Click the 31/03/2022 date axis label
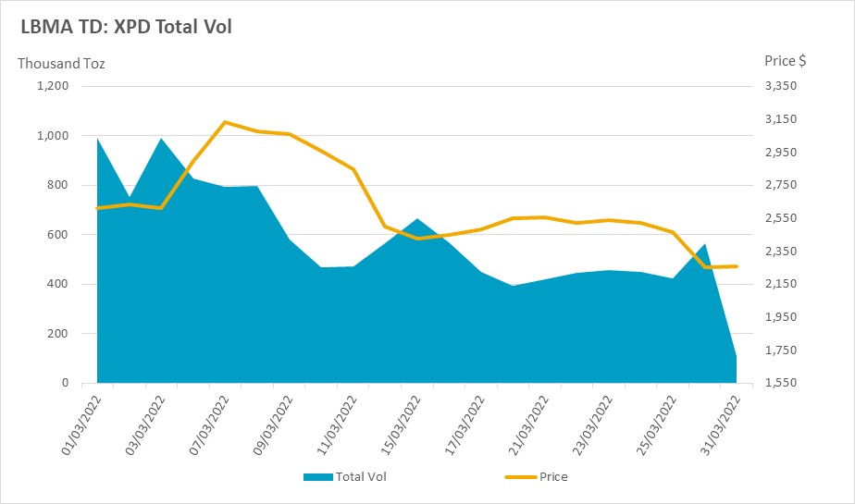855x504 pixels. coord(720,425)
